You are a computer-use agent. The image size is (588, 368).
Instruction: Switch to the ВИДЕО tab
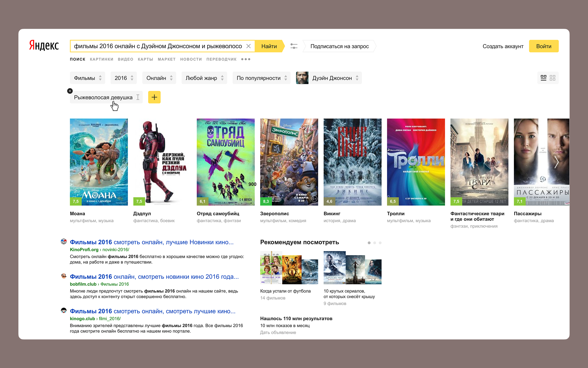click(126, 59)
